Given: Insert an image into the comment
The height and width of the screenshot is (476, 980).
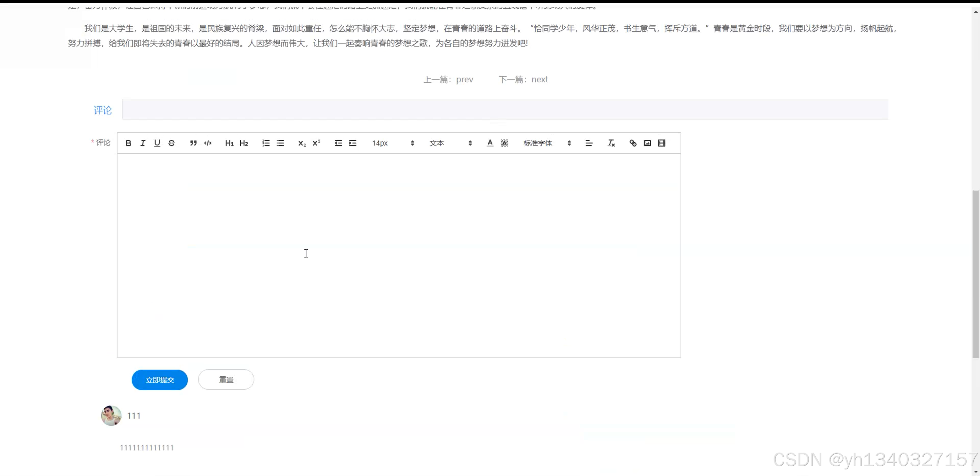Looking at the screenshot, I should [x=647, y=143].
